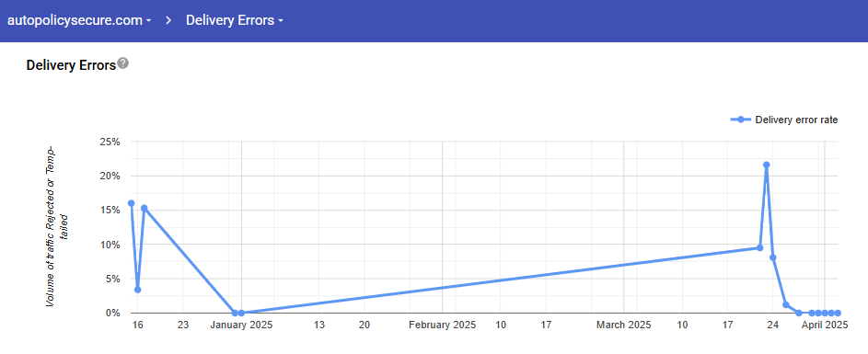The image size is (868, 354).
Task: Select the last data point in April 2025
Action: click(x=838, y=313)
